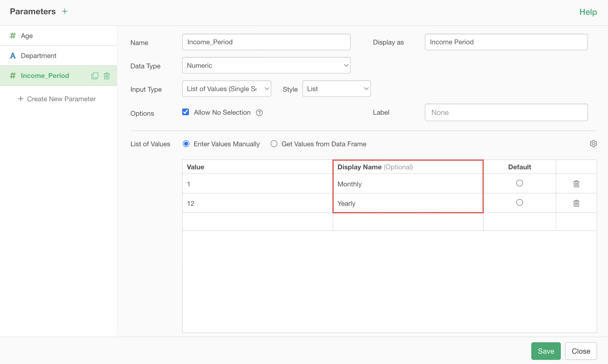Click the Value column header
The height and width of the screenshot is (364, 608).
coord(258,167)
